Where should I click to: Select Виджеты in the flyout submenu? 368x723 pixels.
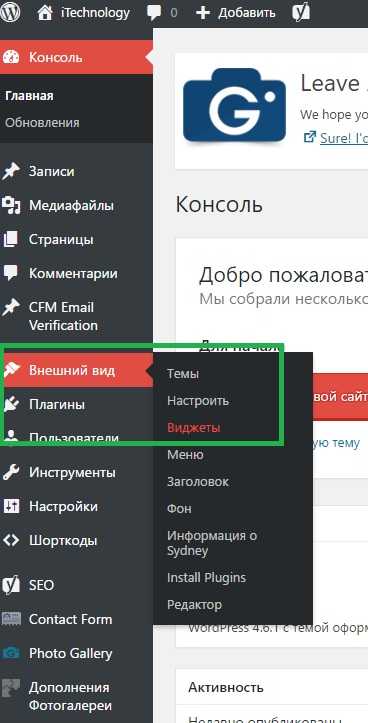(194, 427)
